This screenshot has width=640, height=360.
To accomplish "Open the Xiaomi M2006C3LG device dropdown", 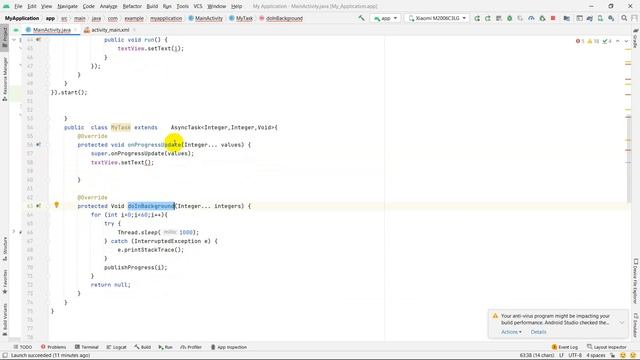I will click(437, 18).
